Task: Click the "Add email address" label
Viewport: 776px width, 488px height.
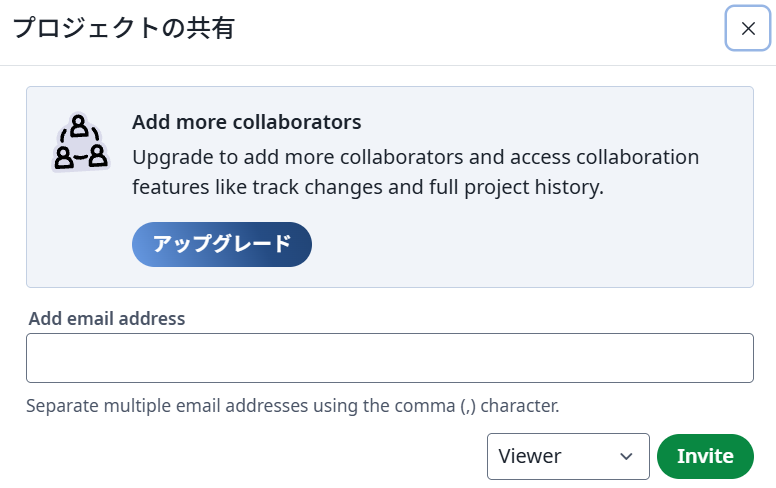Action: (x=107, y=319)
